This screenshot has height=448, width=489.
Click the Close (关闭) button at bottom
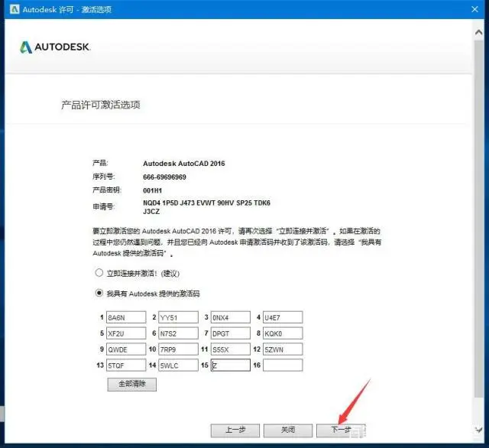(288, 430)
